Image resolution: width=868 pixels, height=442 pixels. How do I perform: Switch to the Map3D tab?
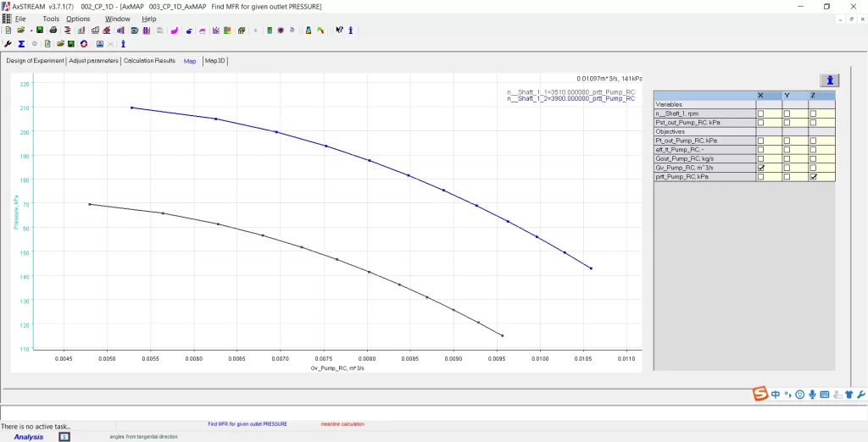215,61
